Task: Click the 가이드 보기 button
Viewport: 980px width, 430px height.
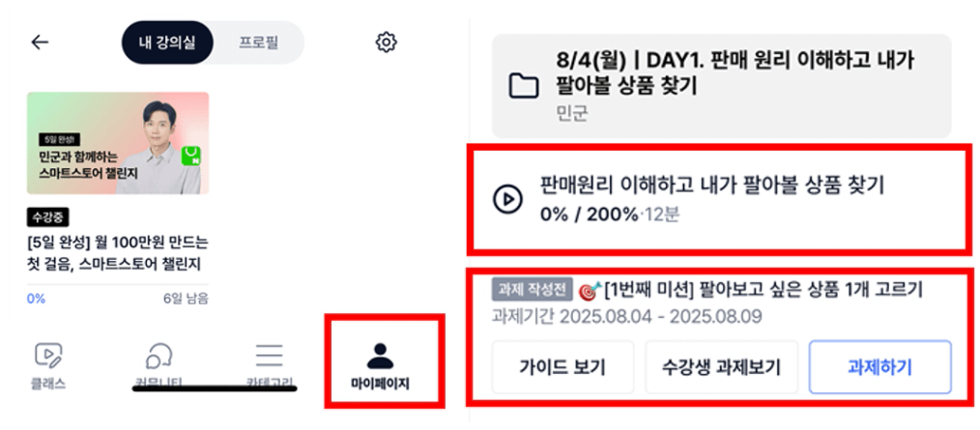Action: pyautogui.click(x=562, y=367)
